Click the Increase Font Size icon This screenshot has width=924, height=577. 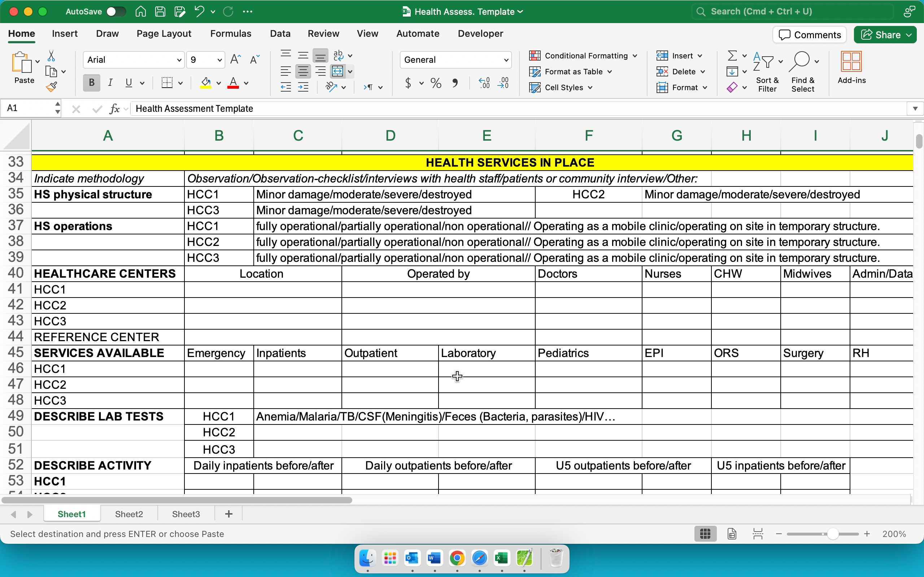pyautogui.click(x=235, y=60)
